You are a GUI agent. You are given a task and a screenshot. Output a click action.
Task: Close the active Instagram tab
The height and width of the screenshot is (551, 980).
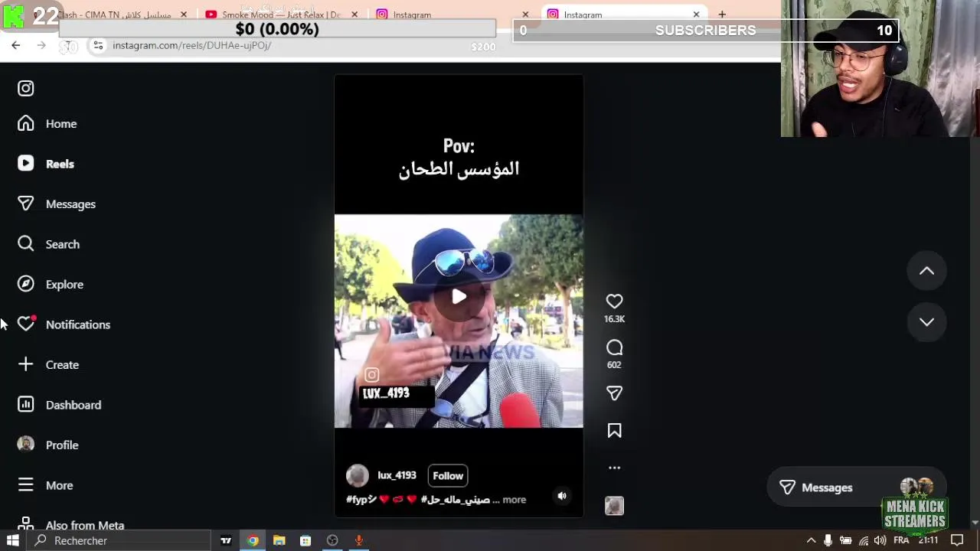click(x=696, y=15)
